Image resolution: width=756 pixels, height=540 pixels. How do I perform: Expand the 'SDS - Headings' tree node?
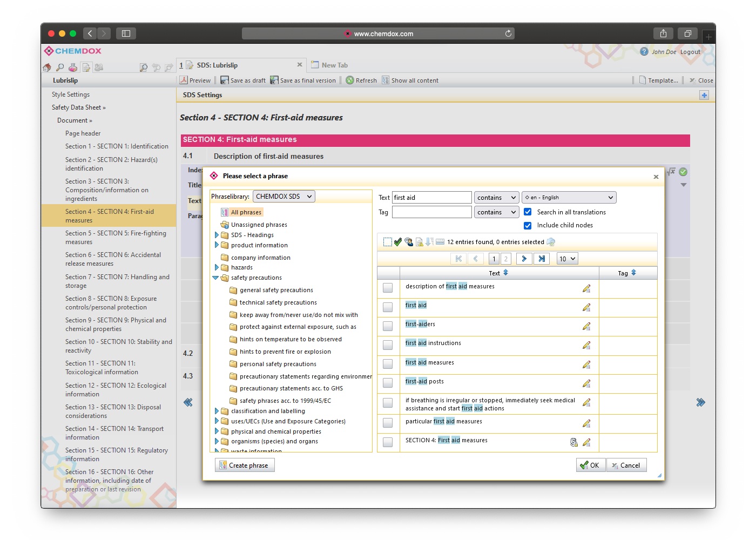point(217,235)
